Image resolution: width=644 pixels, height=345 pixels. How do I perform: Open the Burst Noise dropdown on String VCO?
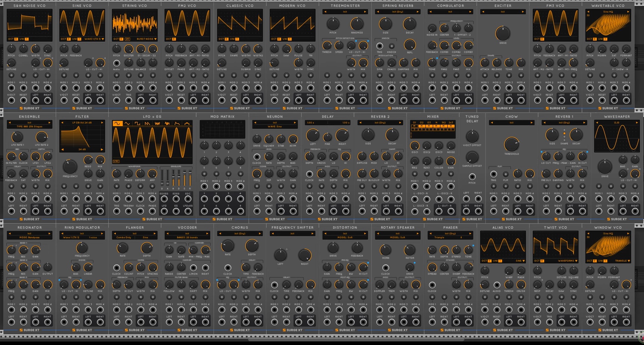pyautogui.click(x=146, y=39)
